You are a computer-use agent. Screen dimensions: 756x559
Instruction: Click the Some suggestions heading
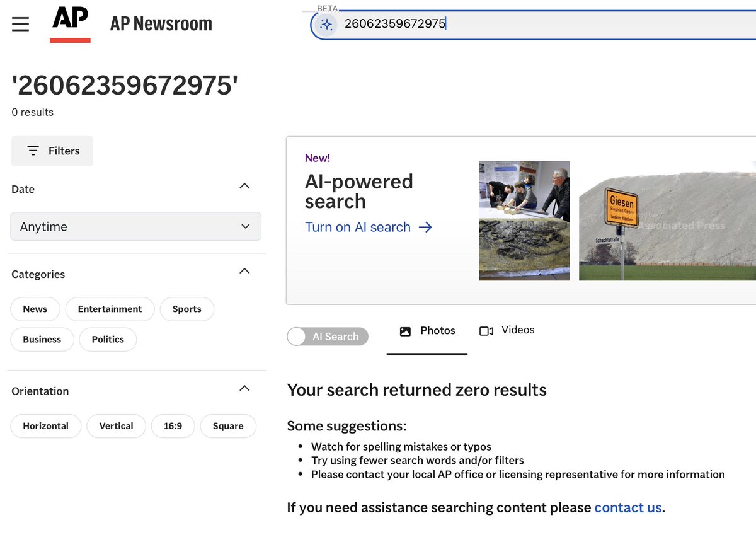click(346, 426)
